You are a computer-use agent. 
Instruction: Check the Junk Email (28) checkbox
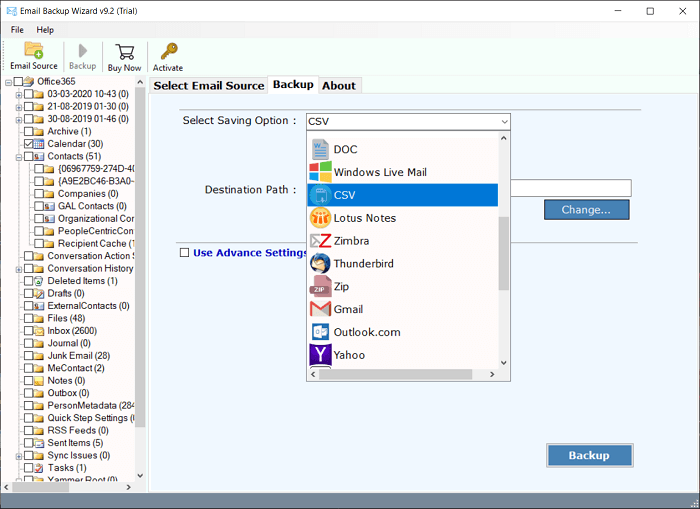[x=28, y=356]
